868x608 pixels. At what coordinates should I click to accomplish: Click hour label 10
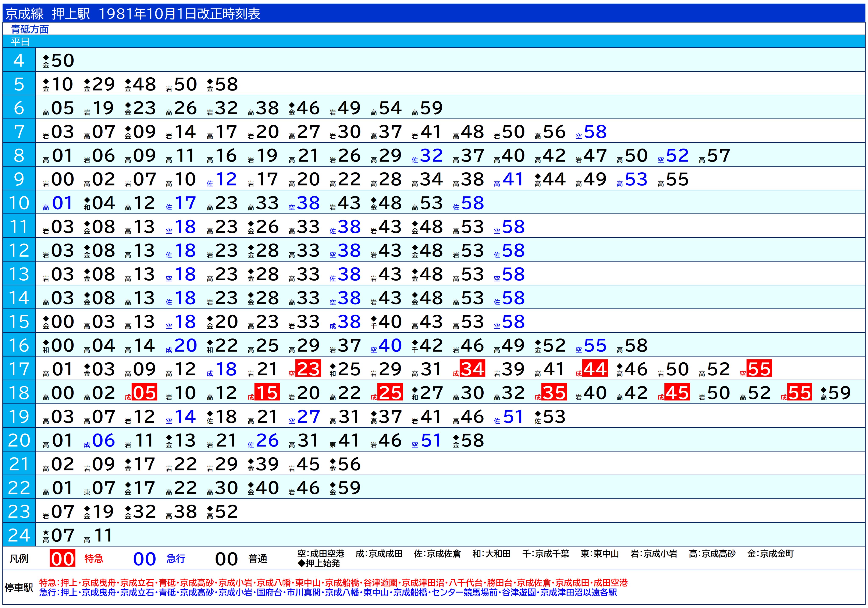tap(19, 203)
